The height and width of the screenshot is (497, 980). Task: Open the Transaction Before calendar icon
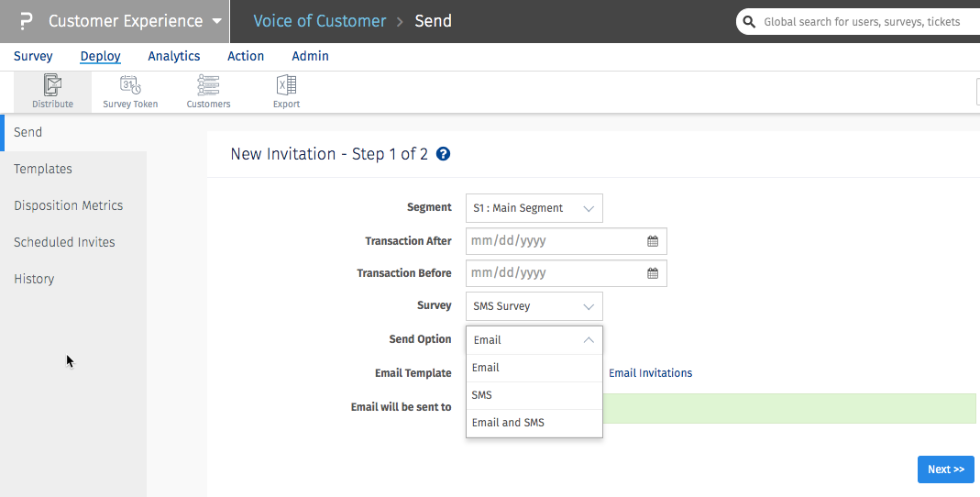tap(653, 273)
